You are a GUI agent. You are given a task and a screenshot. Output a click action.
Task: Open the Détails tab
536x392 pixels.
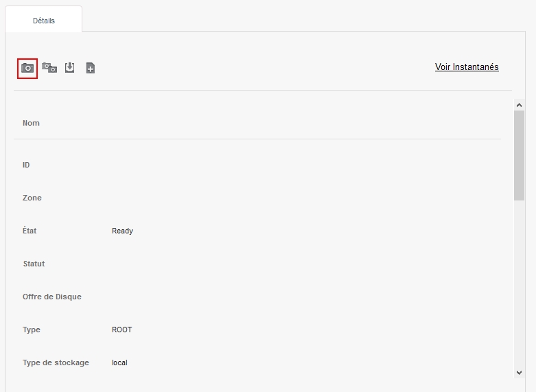coord(44,21)
